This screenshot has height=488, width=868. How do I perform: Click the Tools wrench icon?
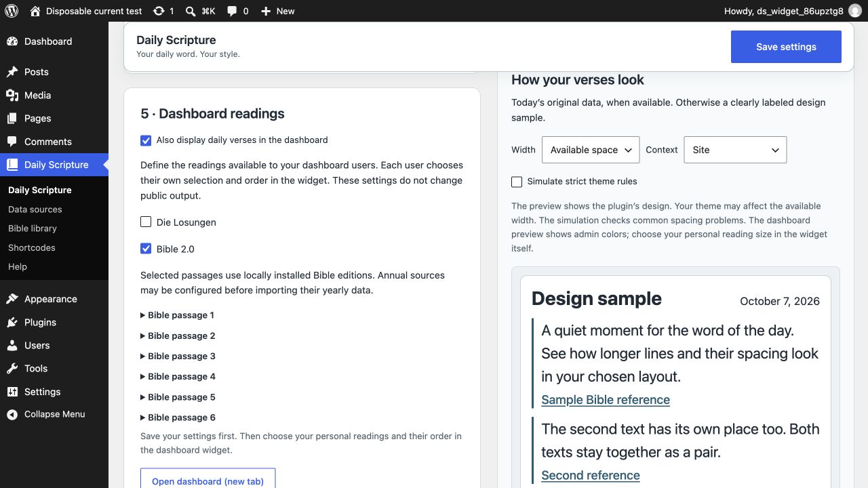[12, 368]
